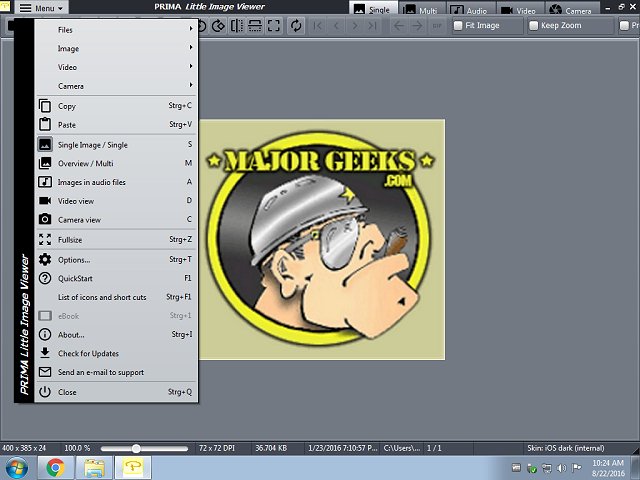This screenshot has width=640, height=480.
Task: Click the zoom slider in status bar
Action: click(x=134, y=448)
